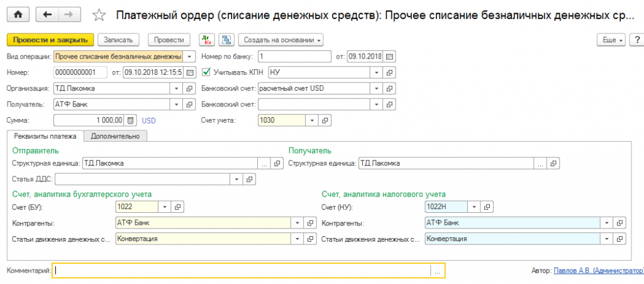Toggle Учитывать КПН checkbox
The height and width of the screenshot is (284, 644).
206,72
